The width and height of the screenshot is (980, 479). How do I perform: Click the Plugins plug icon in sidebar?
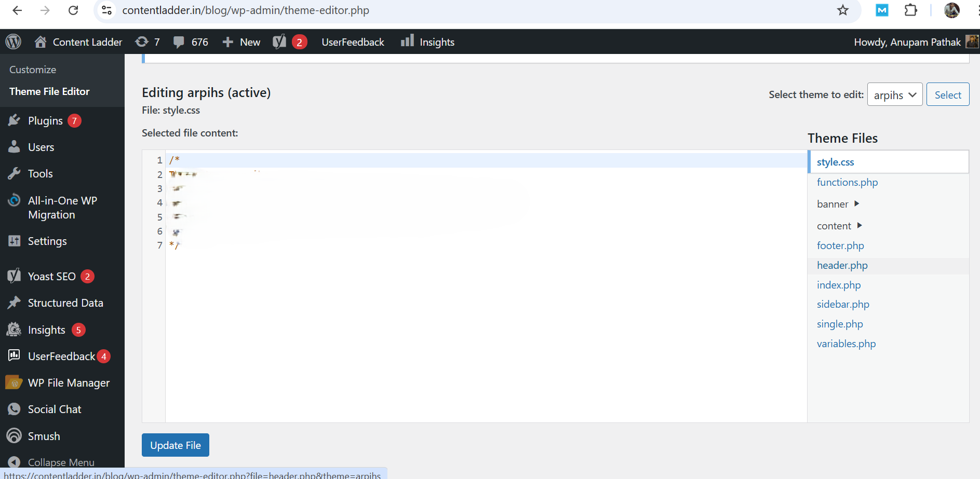[14, 120]
